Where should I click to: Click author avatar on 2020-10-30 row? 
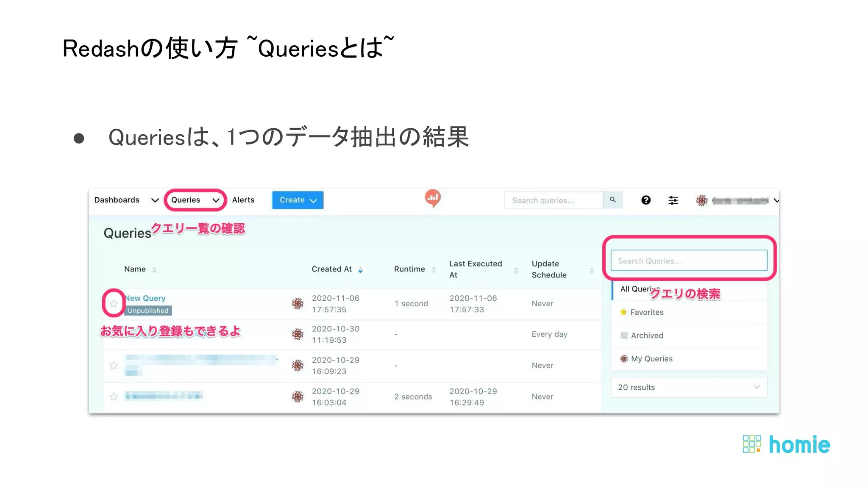point(298,334)
